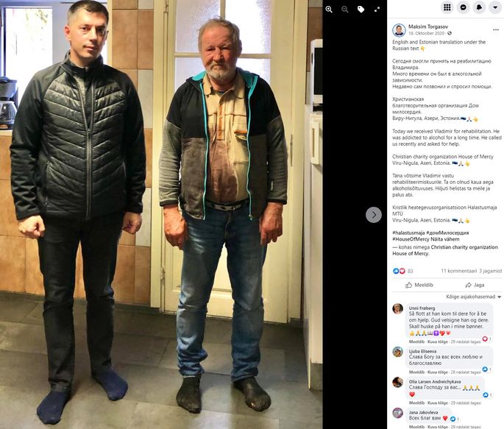Open the notifications bell icon

[x=479, y=7]
